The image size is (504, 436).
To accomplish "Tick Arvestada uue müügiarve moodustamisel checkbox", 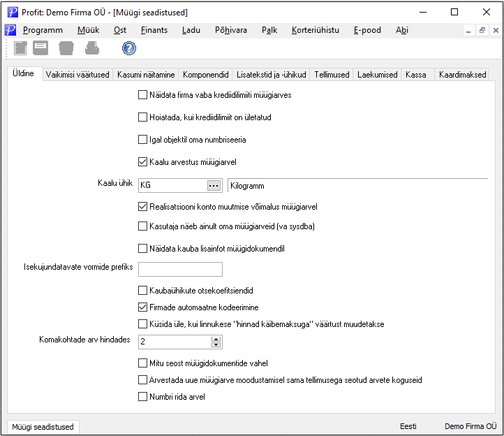I will pos(142,380).
